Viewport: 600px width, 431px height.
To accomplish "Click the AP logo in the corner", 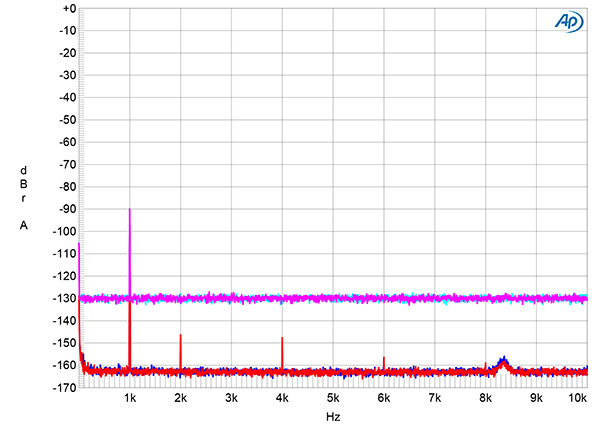I will click(x=565, y=22).
